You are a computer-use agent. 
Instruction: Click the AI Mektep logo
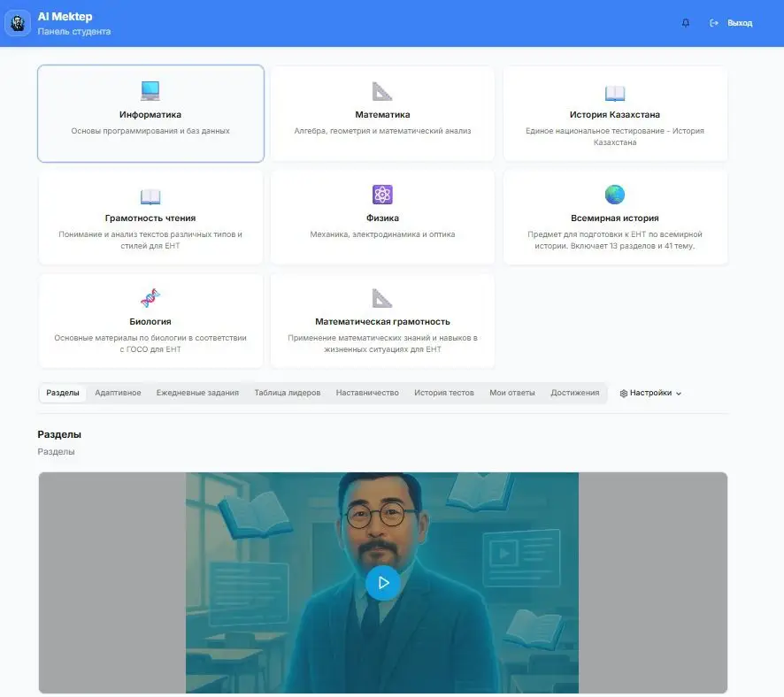[x=18, y=23]
